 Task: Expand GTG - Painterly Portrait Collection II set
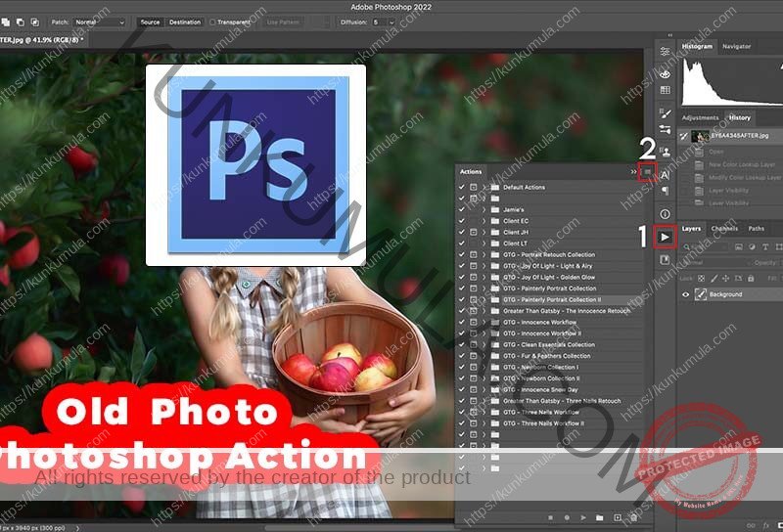(x=484, y=299)
